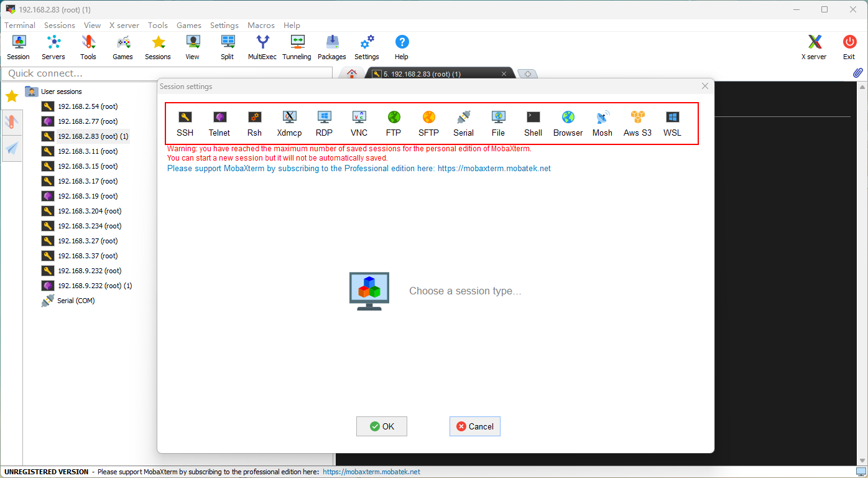
Task: Open mobaxterm.mobatek.net link in dialog warning
Action: (494, 169)
